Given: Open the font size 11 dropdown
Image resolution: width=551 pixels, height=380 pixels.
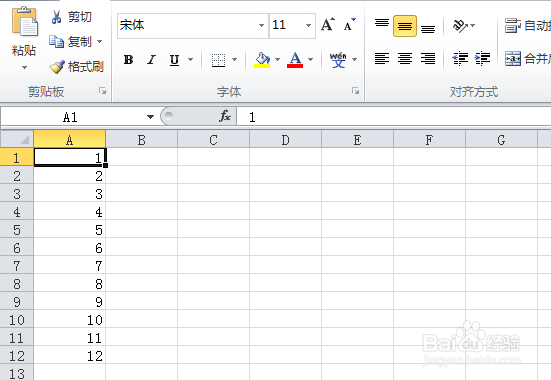Looking at the screenshot, I should coord(308,25).
